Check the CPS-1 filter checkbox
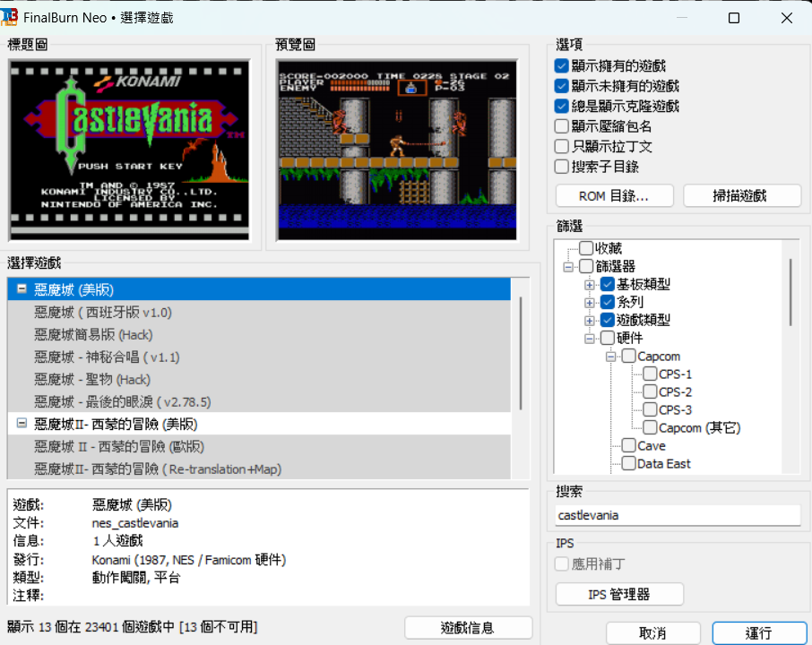This screenshot has width=812, height=645. tap(650, 374)
